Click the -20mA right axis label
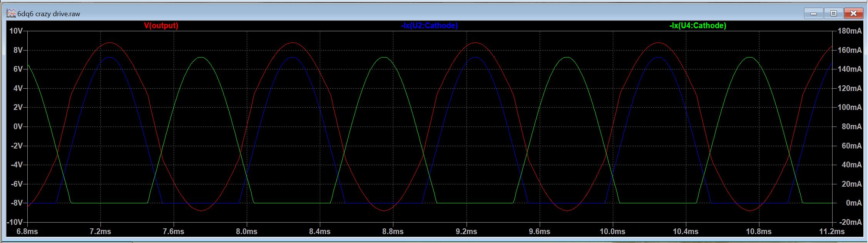The image size is (868, 243). [850, 222]
